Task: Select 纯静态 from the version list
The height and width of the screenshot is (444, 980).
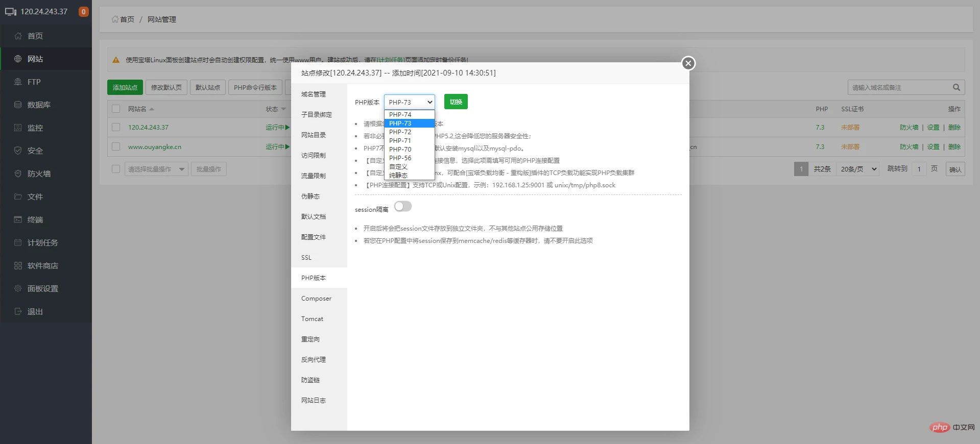Action: [410, 175]
